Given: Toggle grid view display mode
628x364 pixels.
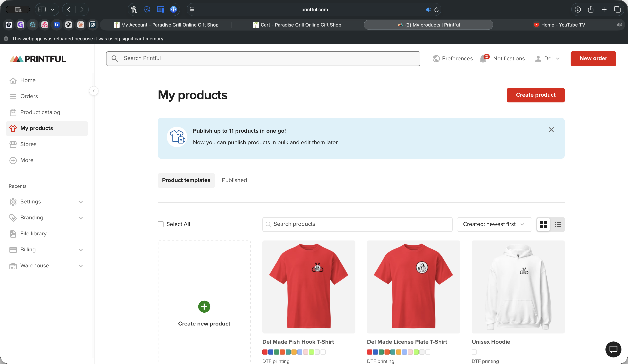Looking at the screenshot, I should point(544,224).
